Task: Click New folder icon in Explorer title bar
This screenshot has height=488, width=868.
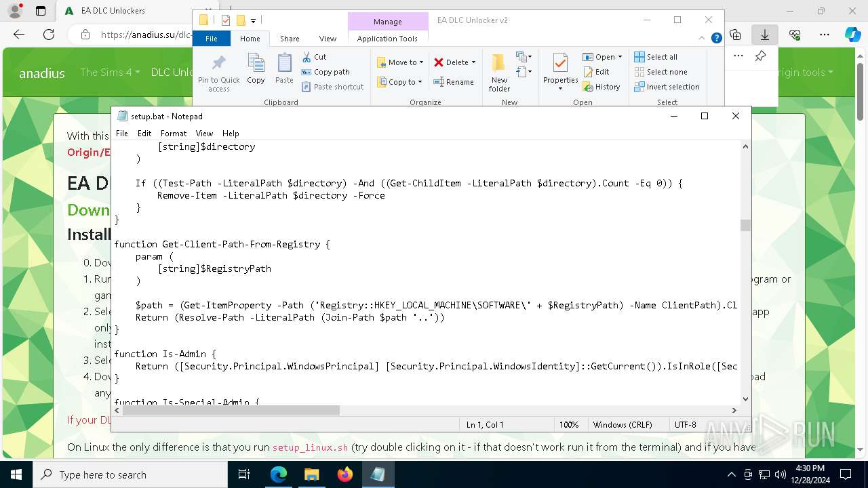Action: [240, 20]
